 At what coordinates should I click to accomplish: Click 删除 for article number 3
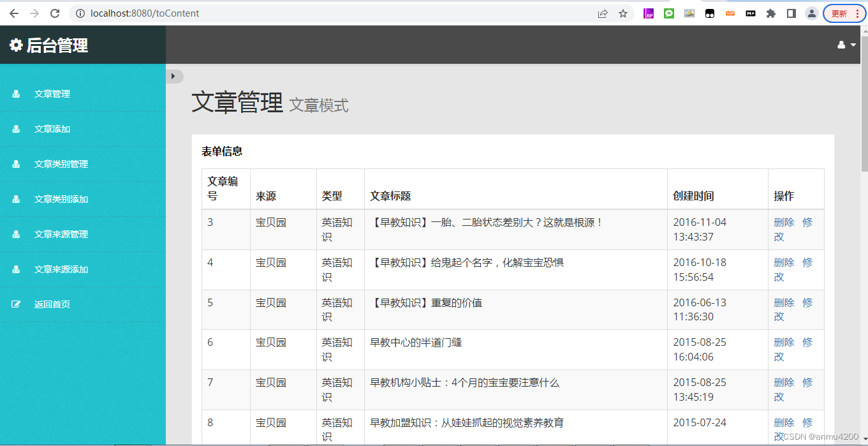click(x=784, y=222)
